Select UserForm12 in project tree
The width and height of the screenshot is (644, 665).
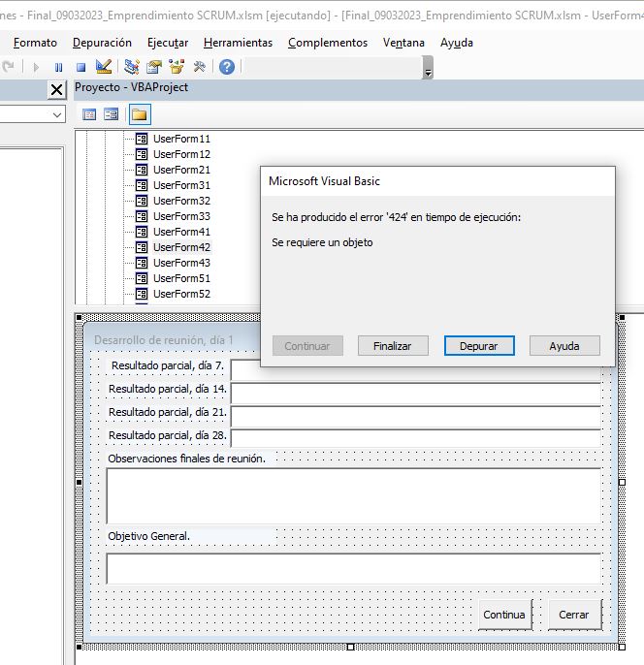point(181,154)
